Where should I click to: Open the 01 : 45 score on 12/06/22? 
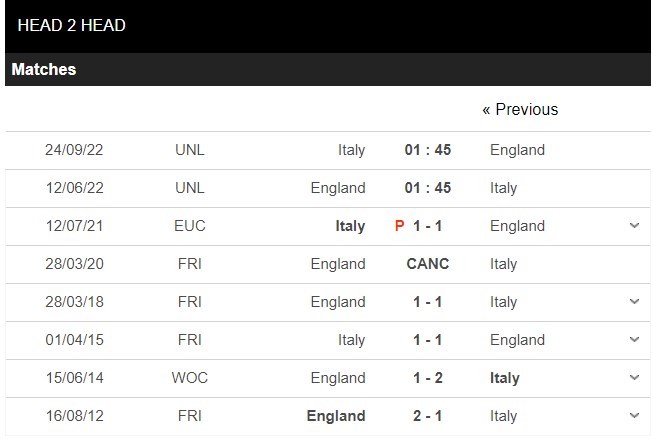pyautogui.click(x=428, y=188)
